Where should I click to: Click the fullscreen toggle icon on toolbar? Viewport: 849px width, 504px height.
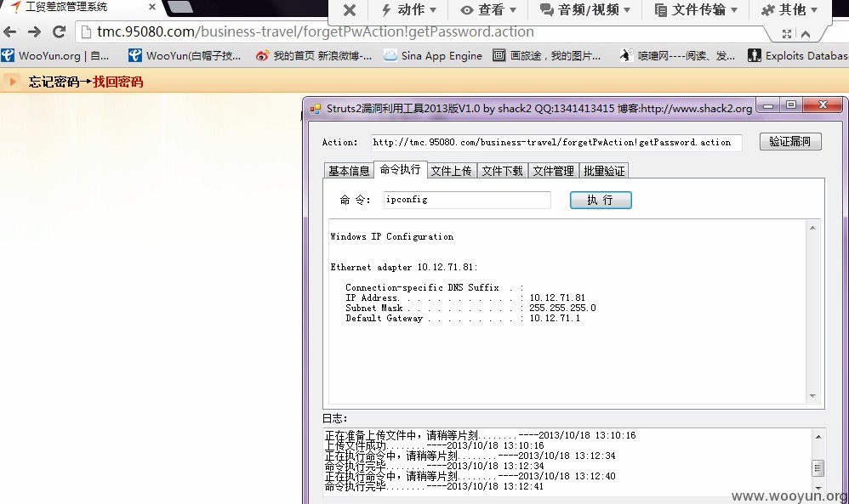pos(787,34)
